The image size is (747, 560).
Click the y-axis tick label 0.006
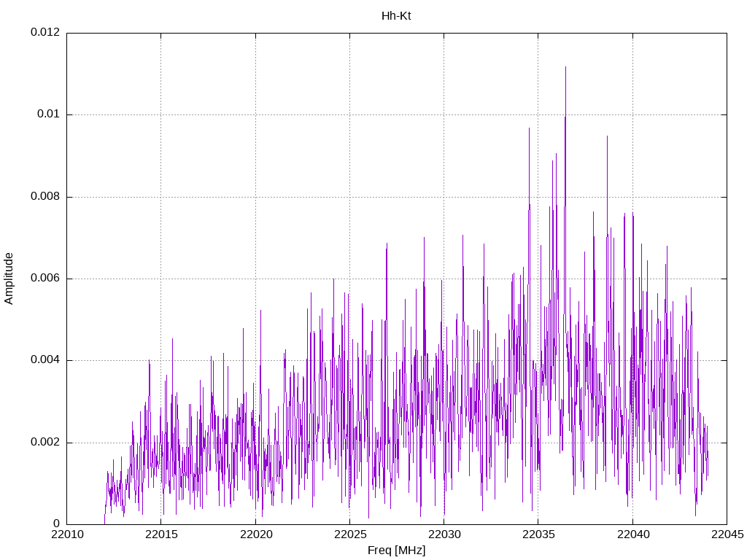point(45,278)
